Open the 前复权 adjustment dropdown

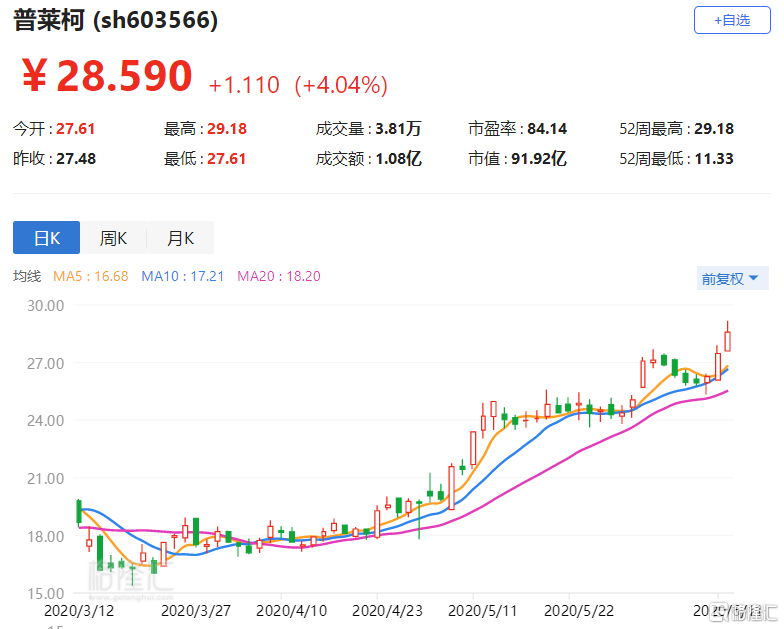point(732,278)
